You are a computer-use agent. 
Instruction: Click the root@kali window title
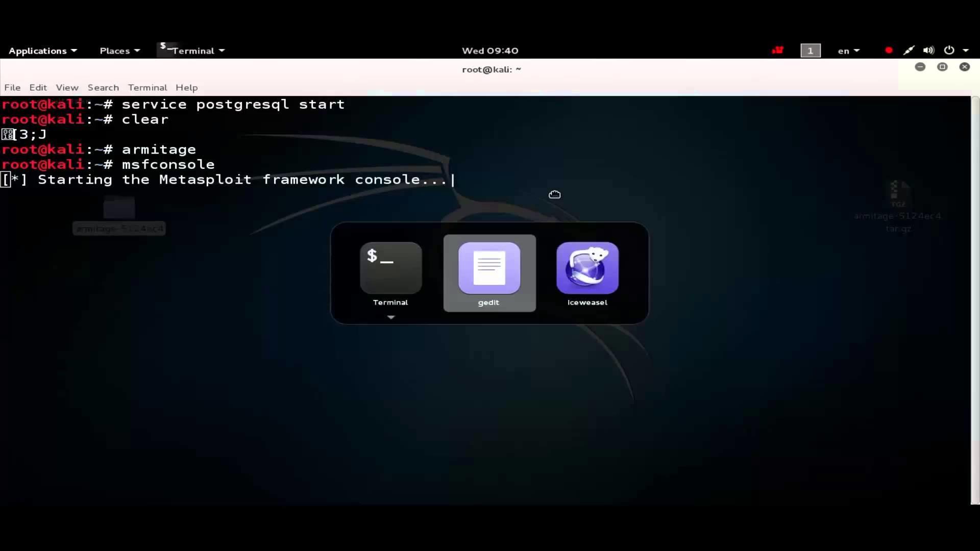tap(491, 69)
